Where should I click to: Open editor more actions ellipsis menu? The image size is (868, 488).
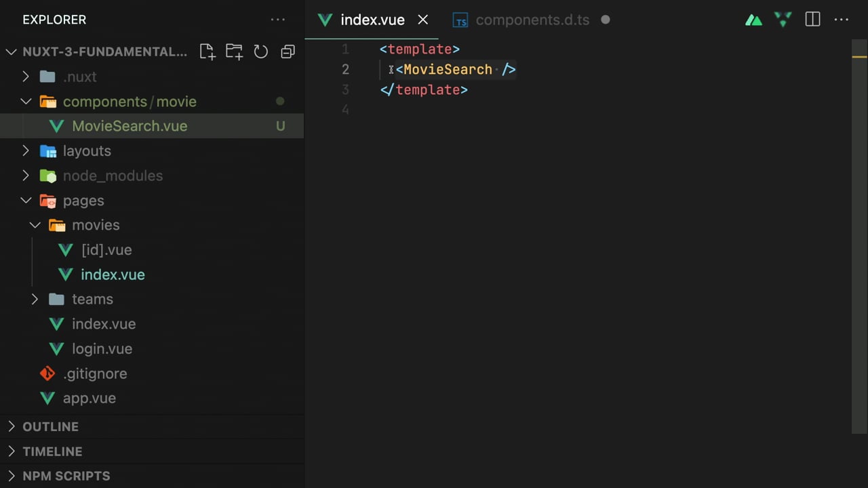842,20
